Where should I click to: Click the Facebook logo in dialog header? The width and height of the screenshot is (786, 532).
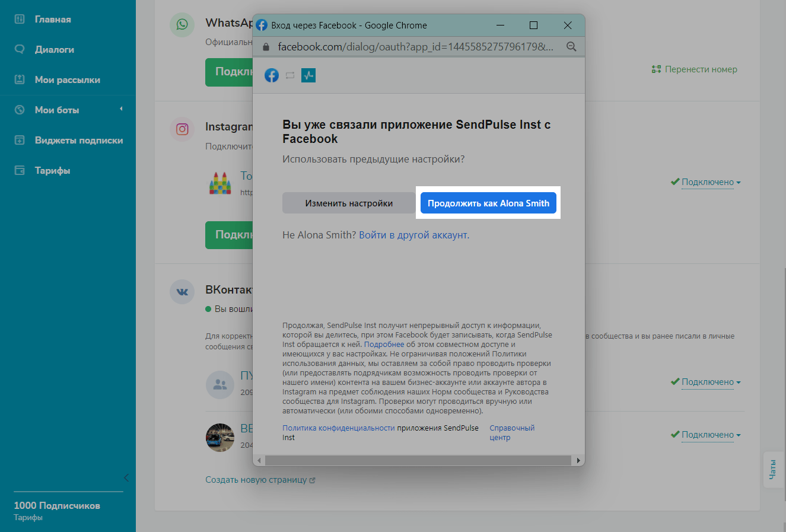click(x=272, y=75)
